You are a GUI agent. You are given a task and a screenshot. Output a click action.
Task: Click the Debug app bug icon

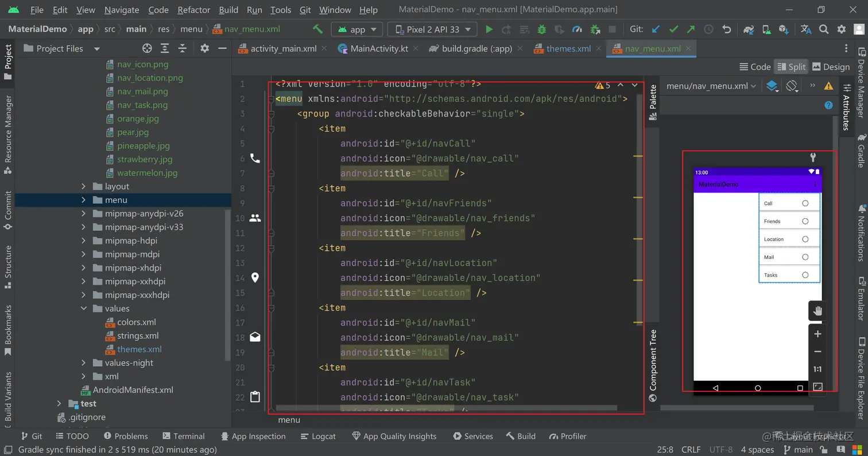click(x=541, y=29)
